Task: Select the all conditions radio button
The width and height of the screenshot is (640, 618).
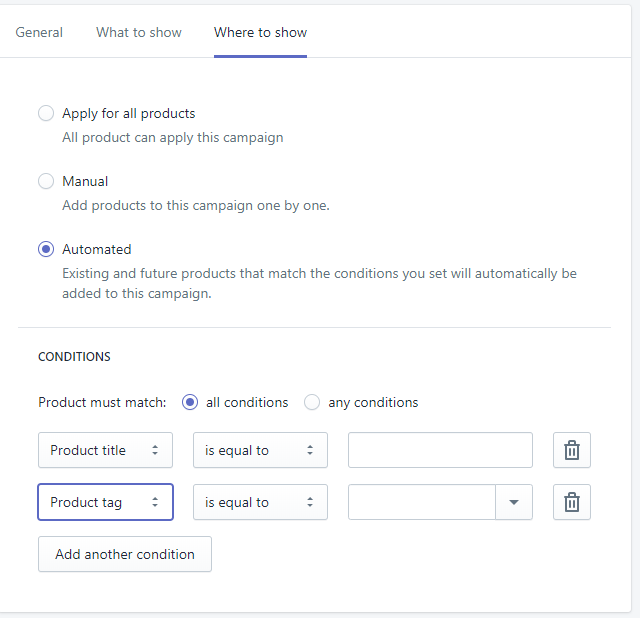Action: tap(190, 402)
